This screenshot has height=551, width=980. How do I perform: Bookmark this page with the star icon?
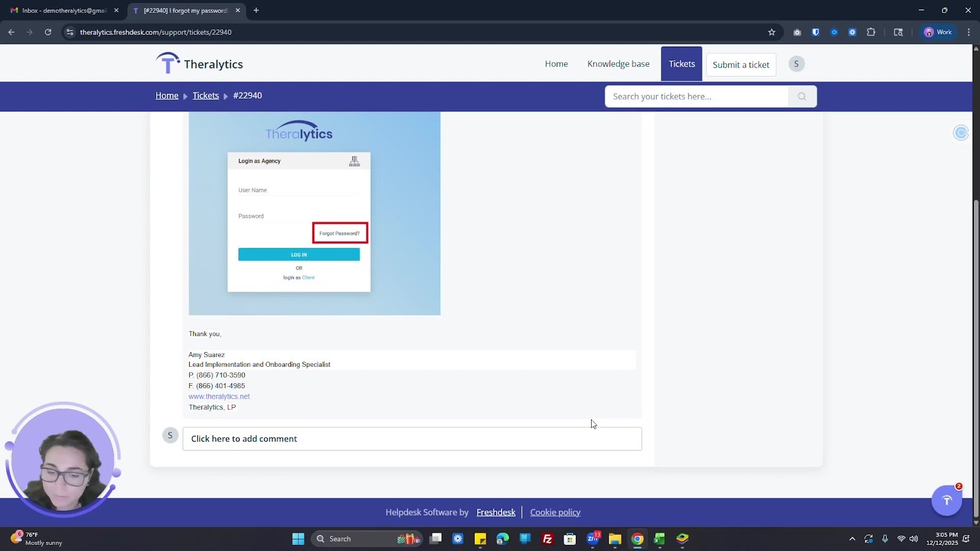tap(772, 32)
